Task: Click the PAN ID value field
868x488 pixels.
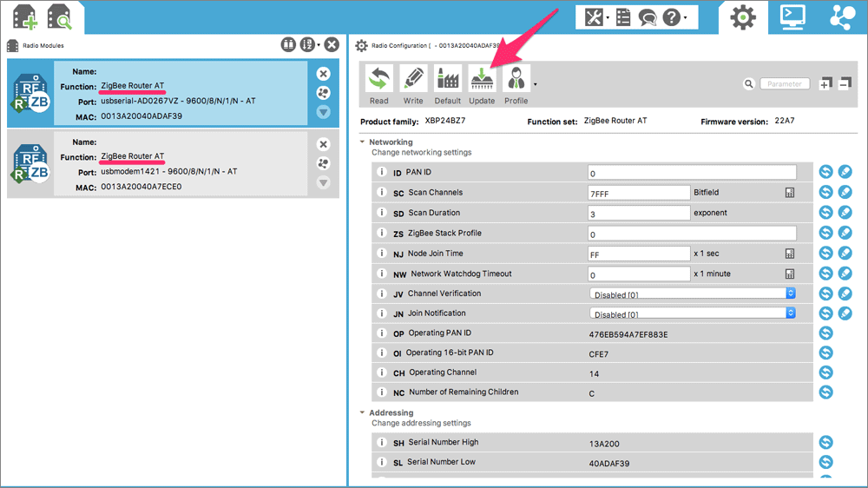Action: pos(692,173)
